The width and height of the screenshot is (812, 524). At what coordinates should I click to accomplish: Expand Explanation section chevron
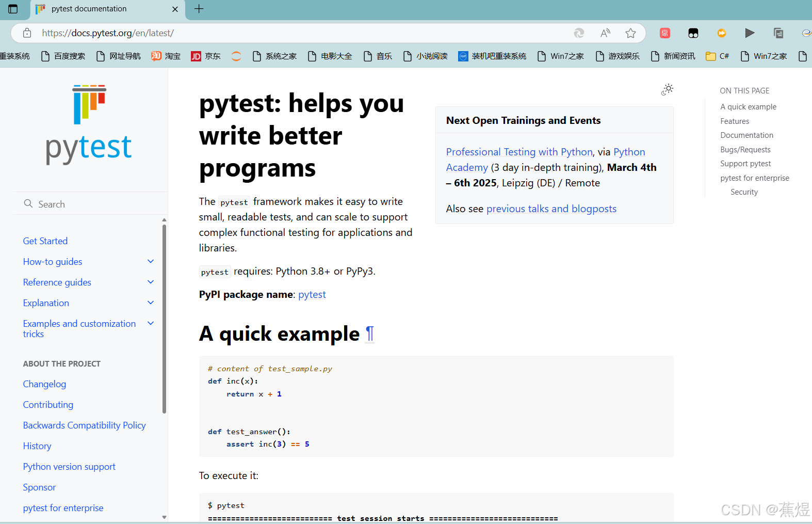(151, 303)
